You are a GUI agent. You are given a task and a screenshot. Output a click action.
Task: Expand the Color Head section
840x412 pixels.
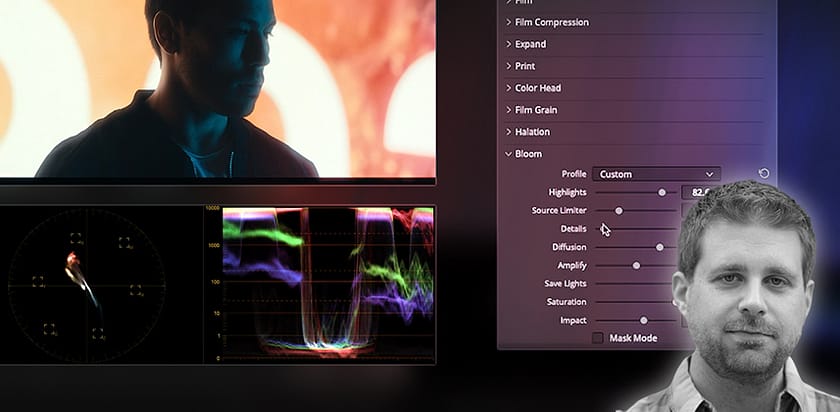(x=533, y=88)
